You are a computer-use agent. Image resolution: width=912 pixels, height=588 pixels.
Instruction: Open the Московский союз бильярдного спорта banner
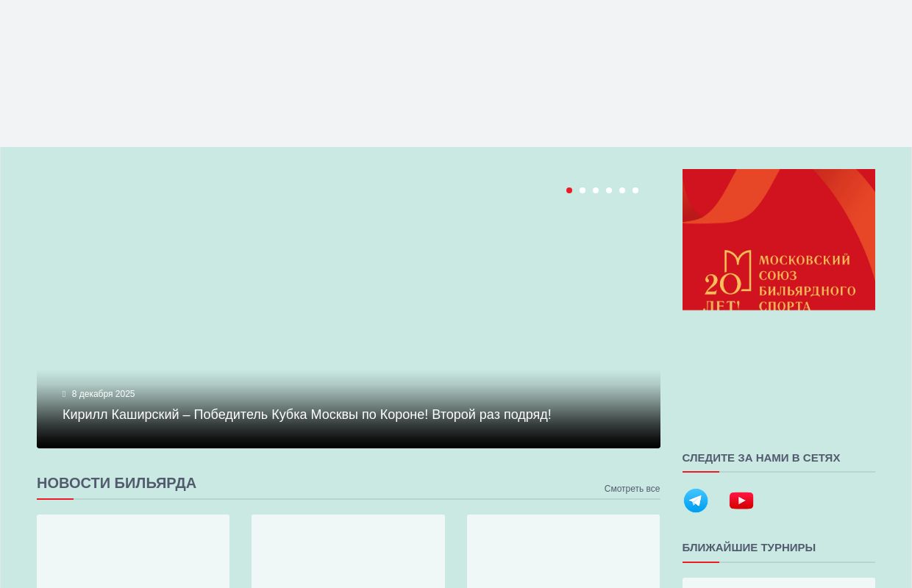(x=778, y=240)
